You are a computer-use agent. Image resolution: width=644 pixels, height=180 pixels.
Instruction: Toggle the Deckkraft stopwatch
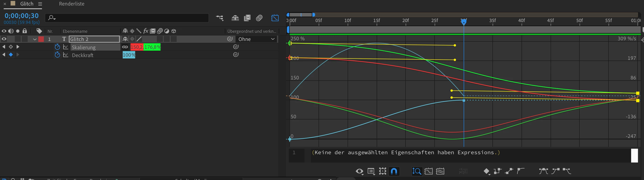(57, 55)
